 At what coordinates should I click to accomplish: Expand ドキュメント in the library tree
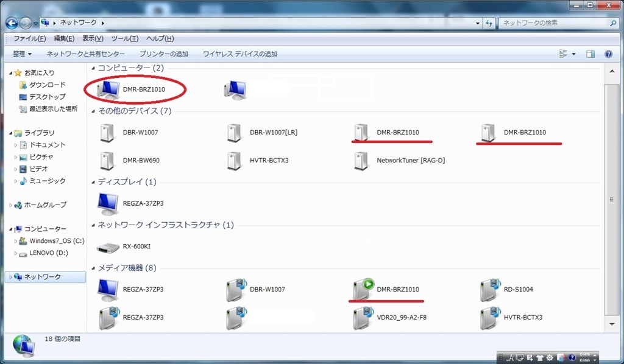(15, 145)
